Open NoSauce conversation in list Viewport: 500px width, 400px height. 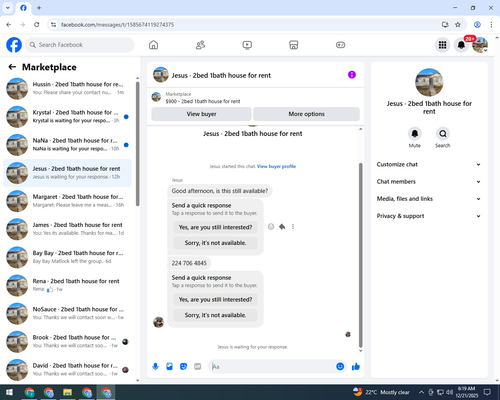click(67, 313)
